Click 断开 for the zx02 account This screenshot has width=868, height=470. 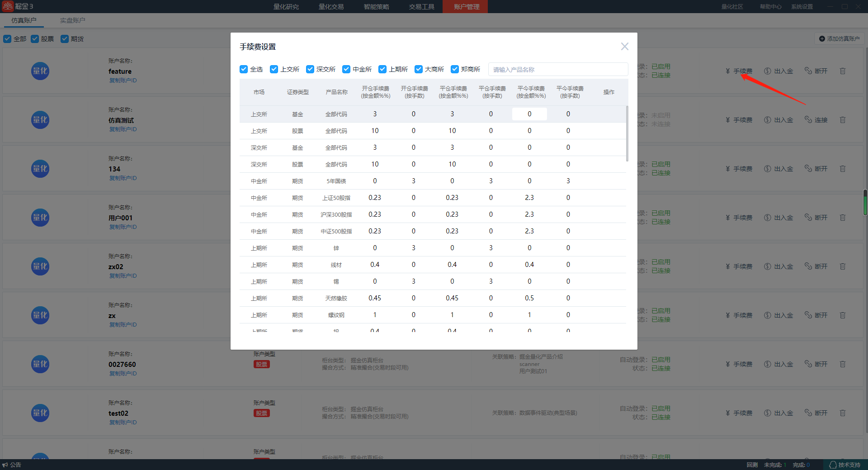[816, 266]
